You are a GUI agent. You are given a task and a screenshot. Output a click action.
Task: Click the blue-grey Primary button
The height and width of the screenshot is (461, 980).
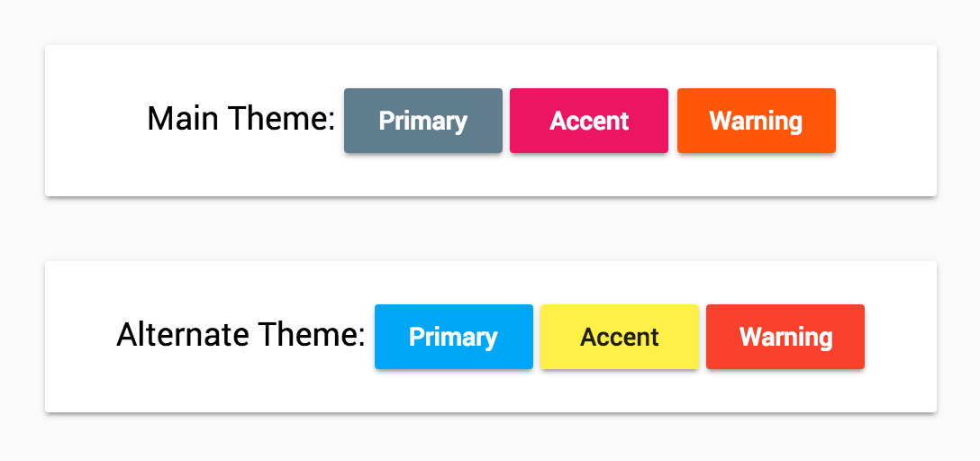click(x=422, y=121)
